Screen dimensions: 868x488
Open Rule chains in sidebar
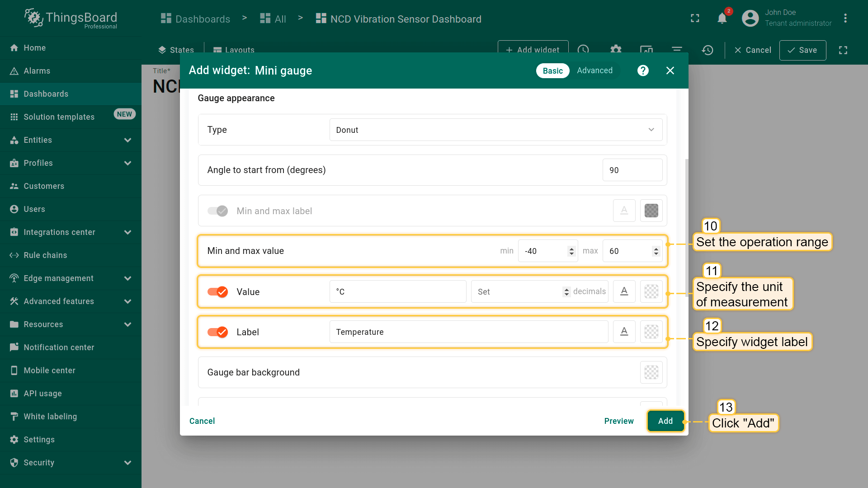tap(45, 255)
